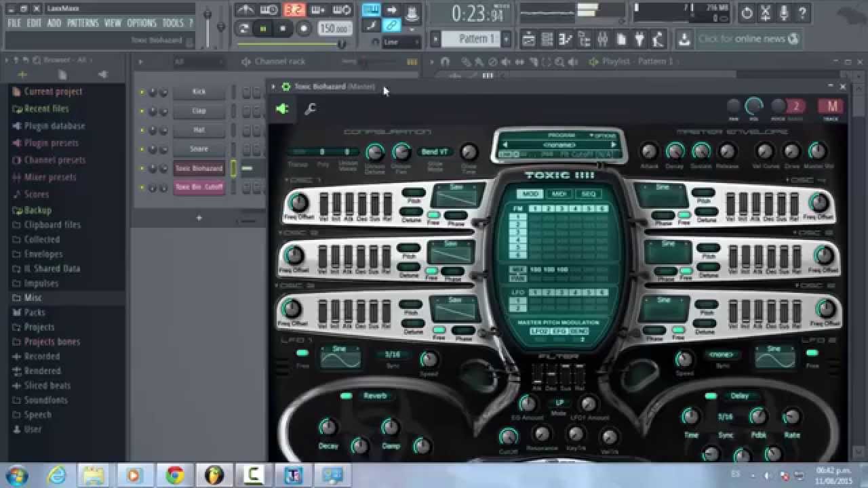
Task: Open filter Mode LP selector
Action: coord(559,403)
